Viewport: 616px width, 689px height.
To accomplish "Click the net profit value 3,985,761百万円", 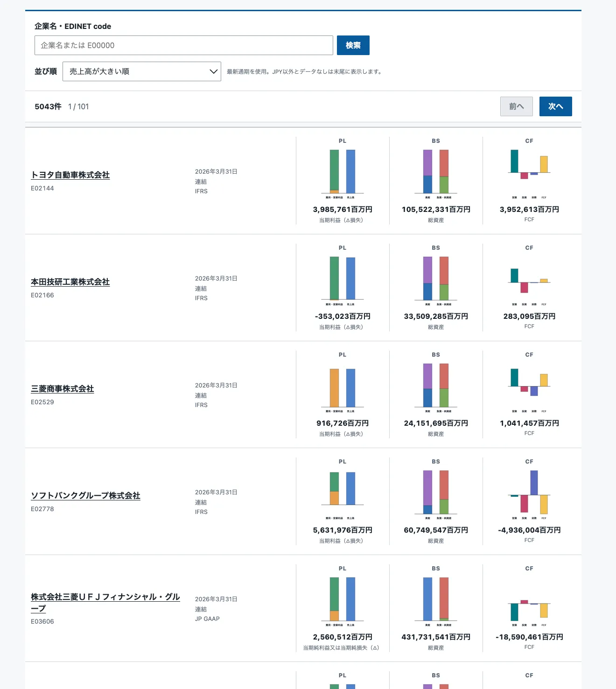I will pos(343,210).
